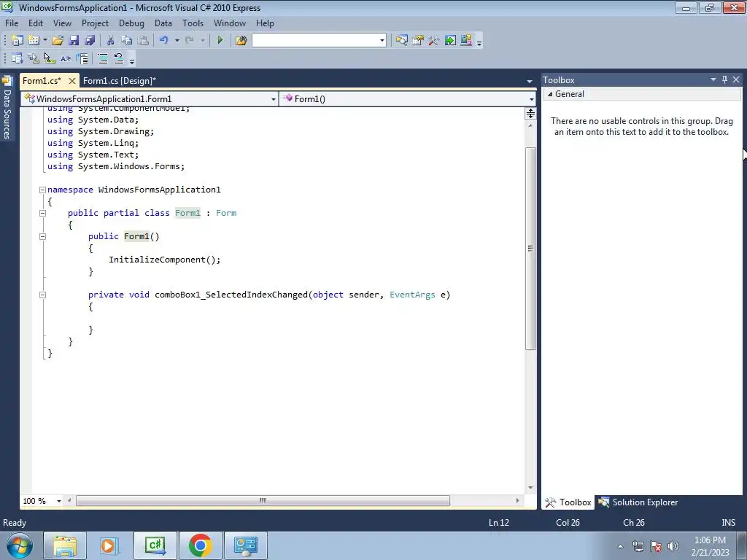
Task: Click the vertical scrollbar thumb in code editor
Action: tap(530, 248)
